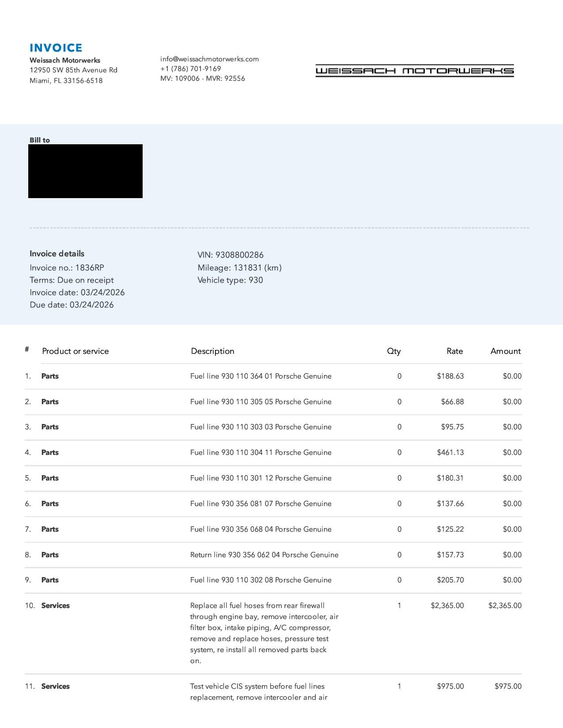563x728 pixels.
Task: Click the redacted Bill to block
Action: click(85, 171)
